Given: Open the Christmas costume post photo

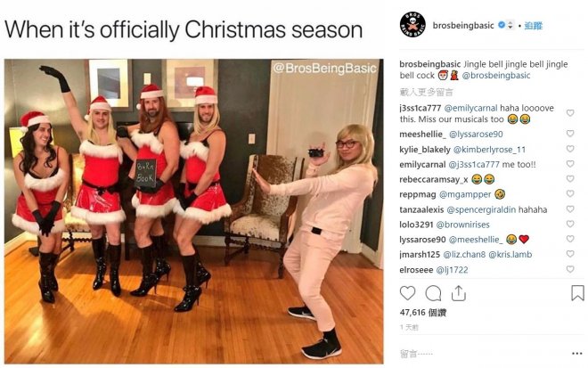Looking at the screenshot, I should pos(194,211).
